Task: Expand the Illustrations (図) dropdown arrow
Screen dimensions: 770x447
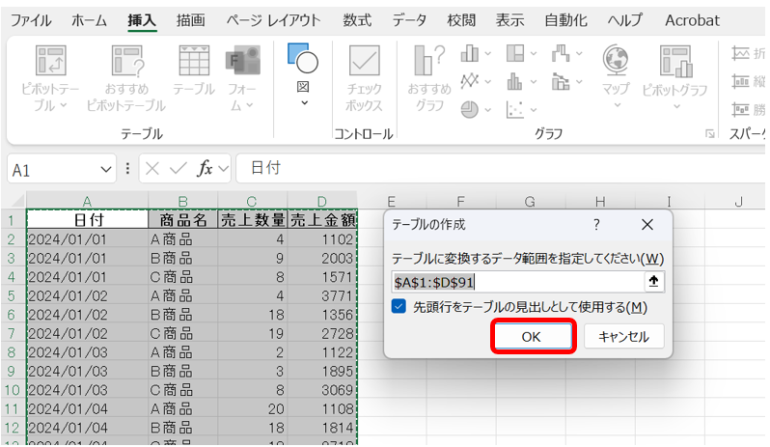Action: [304, 103]
